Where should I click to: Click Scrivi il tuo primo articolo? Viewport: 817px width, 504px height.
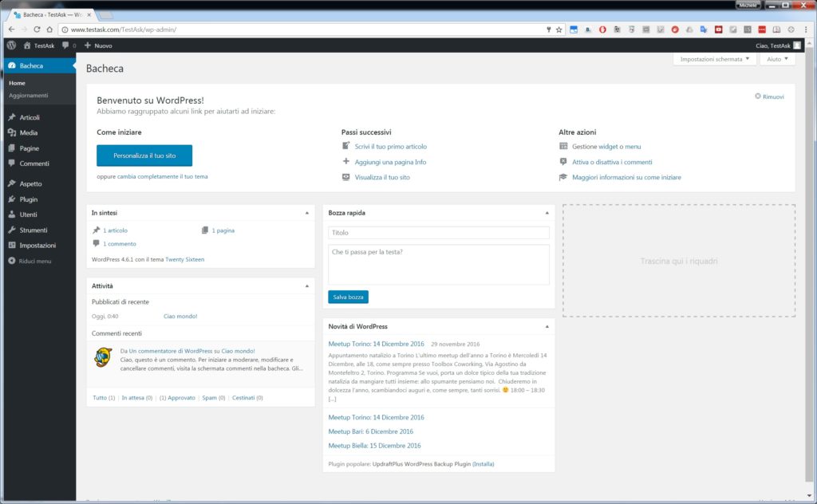(x=391, y=146)
